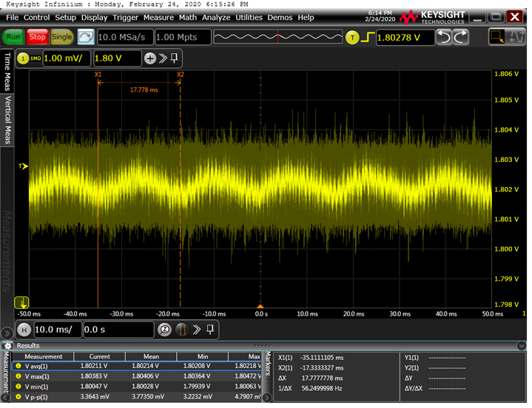
Task: Click the waveform drawing tool icon
Action: 516,37
